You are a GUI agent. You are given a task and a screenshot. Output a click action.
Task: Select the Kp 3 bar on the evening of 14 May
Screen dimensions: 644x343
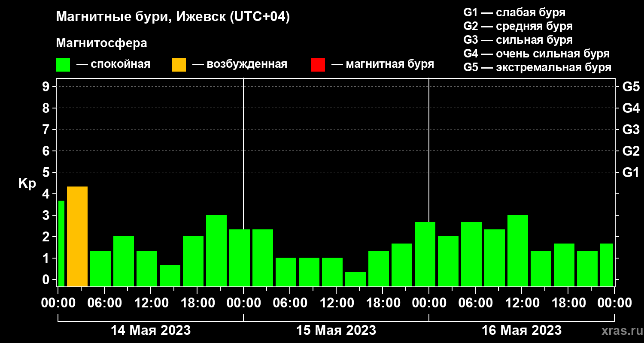216,250
